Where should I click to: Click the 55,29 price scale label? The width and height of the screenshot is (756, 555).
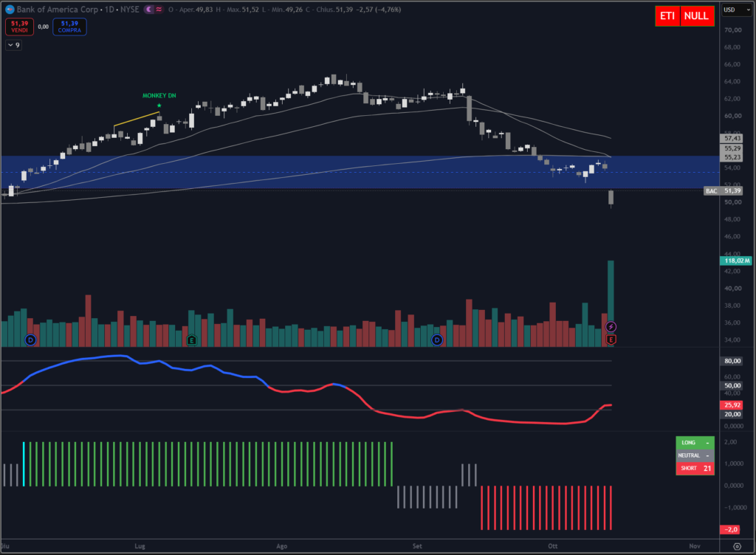732,148
